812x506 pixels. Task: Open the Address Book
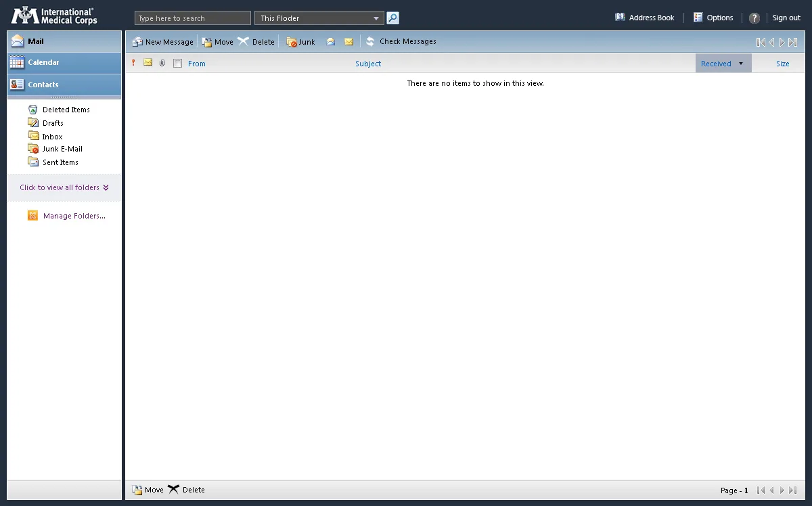[x=644, y=18]
